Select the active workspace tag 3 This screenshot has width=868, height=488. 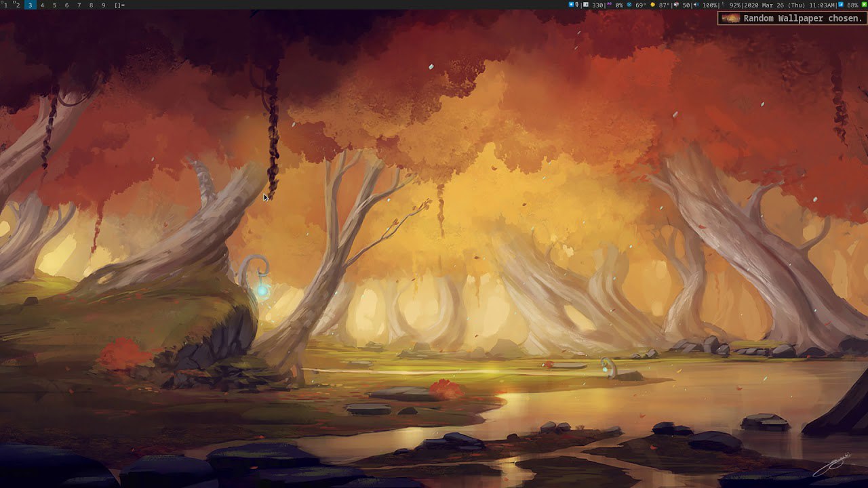tap(30, 5)
